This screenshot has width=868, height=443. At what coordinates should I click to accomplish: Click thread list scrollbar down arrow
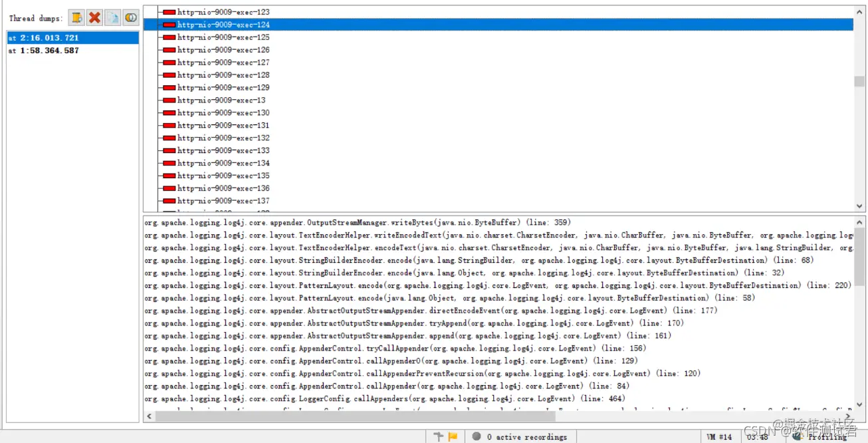[x=859, y=207]
